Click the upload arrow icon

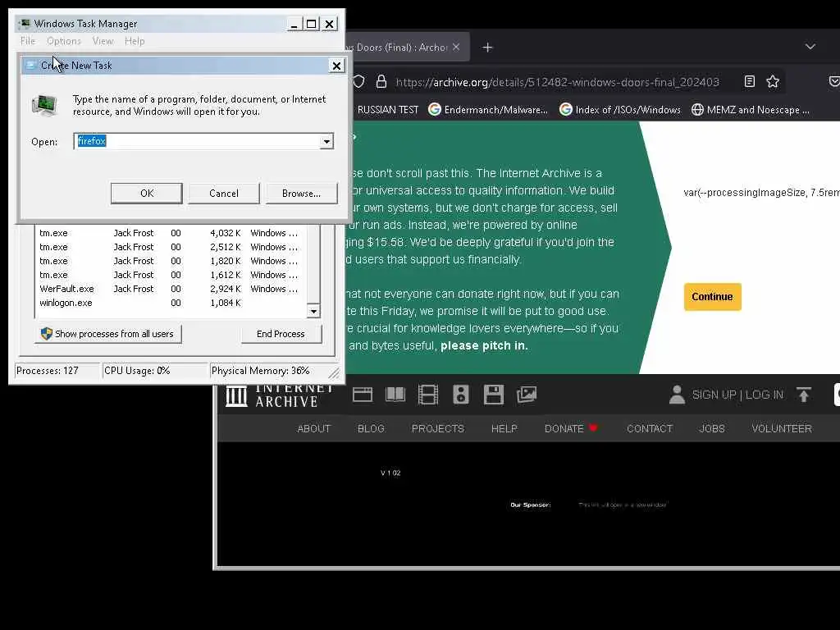coord(804,395)
